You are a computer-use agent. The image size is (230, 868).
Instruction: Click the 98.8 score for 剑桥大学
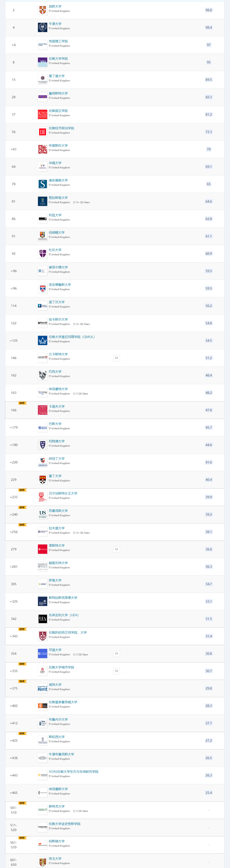(x=208, y=10)
